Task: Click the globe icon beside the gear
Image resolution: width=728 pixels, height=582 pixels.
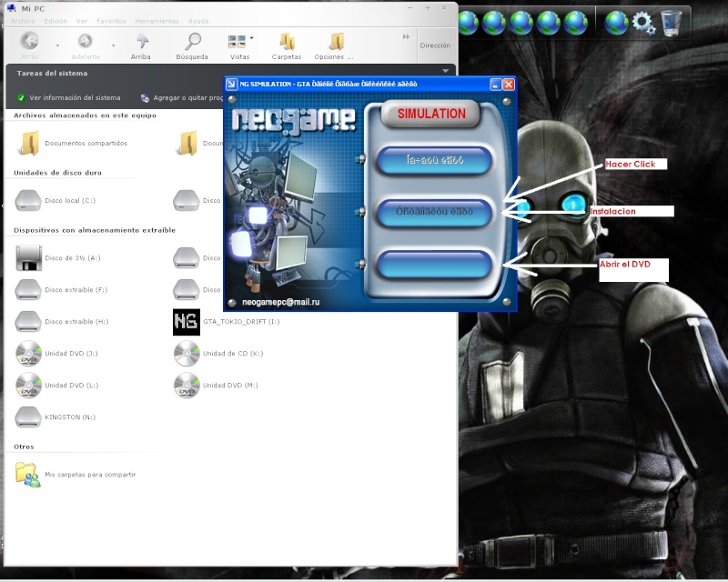Action: coord(616,23)
